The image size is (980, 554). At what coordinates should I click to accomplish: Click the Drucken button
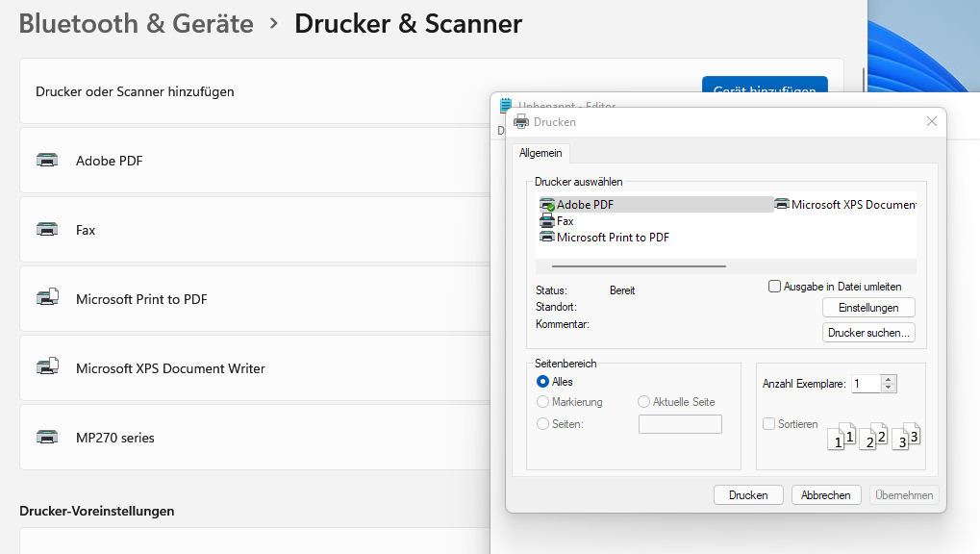tap(748, 495)
